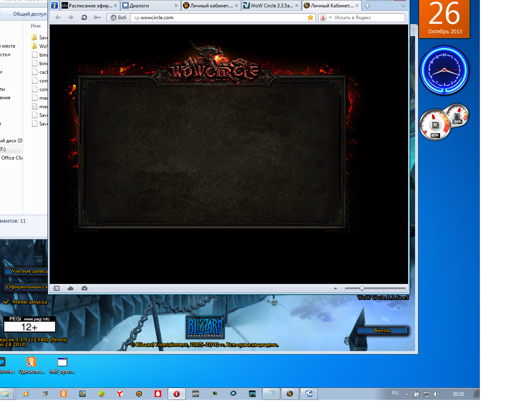
Task: Click the calendar gadget showing 26
Action: 445,19
